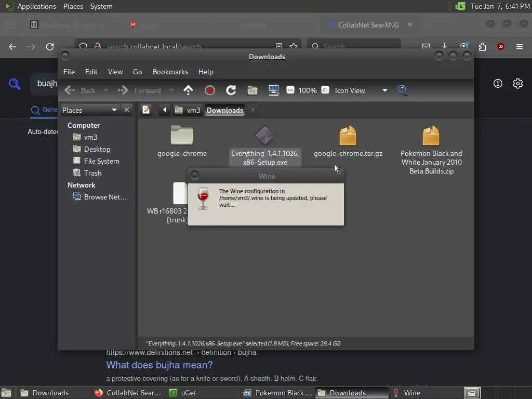Open the System menu in top panel
This screenshot has height=399, width=532.
101,6
